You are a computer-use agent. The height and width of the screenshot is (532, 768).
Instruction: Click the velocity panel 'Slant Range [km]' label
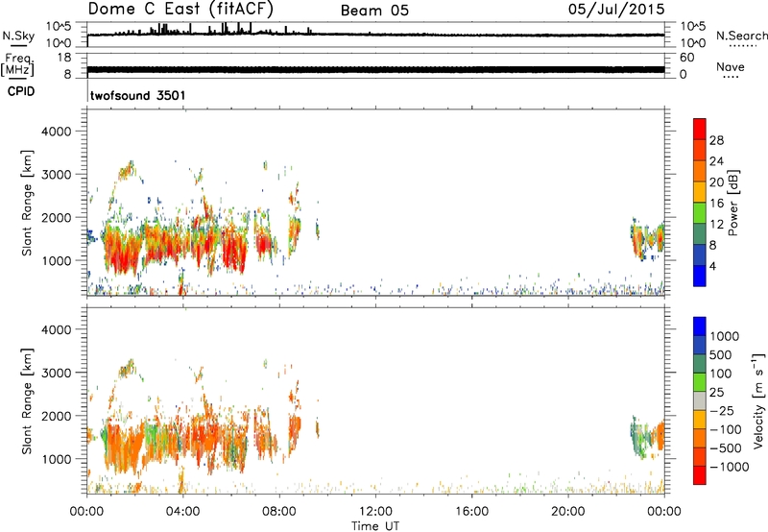(x=27, y=401)
